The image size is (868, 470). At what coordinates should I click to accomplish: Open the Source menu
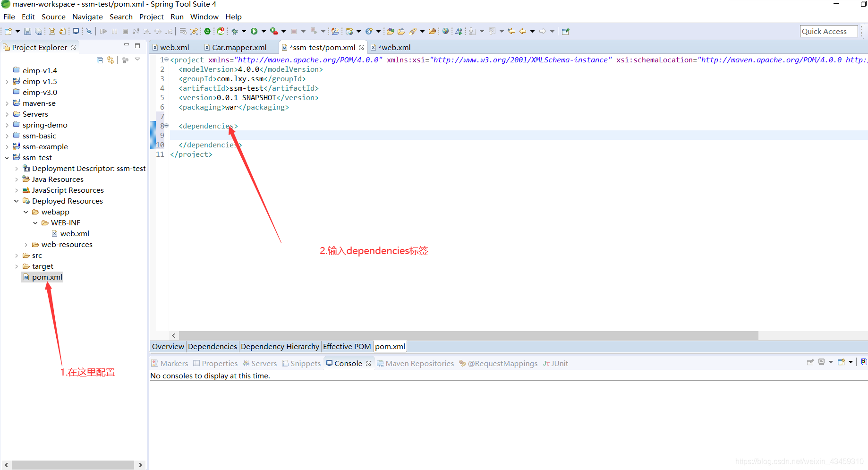pos(53,17)
